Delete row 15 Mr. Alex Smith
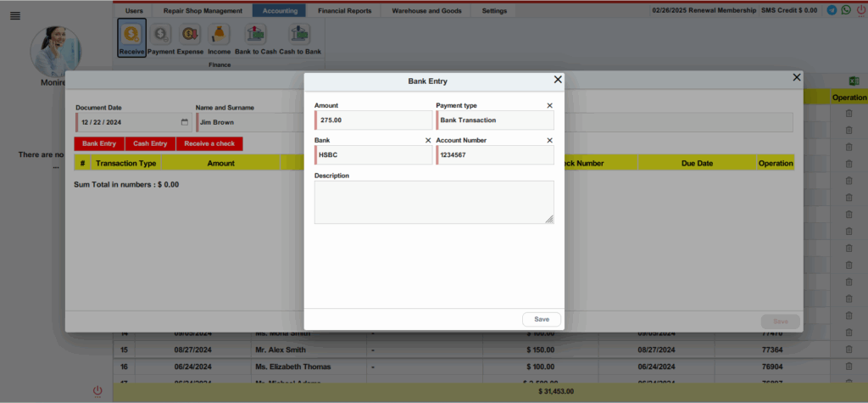Image resolution: width=868 pixels, height=403 pixels. [849, 350]
